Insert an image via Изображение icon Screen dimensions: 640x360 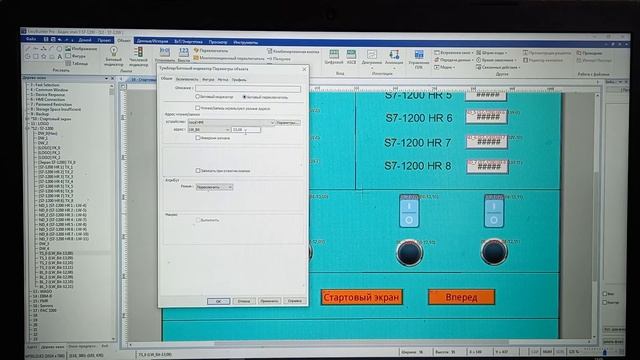click(x=81, y=49)
